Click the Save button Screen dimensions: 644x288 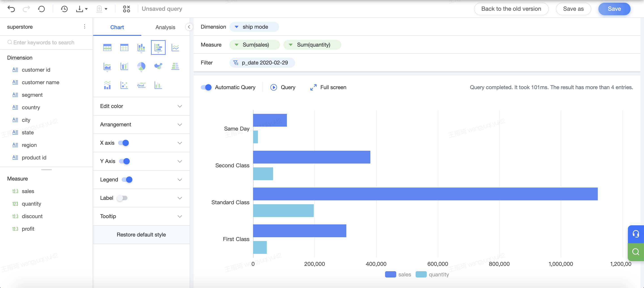pyautogui.click(x=614, y=9)
